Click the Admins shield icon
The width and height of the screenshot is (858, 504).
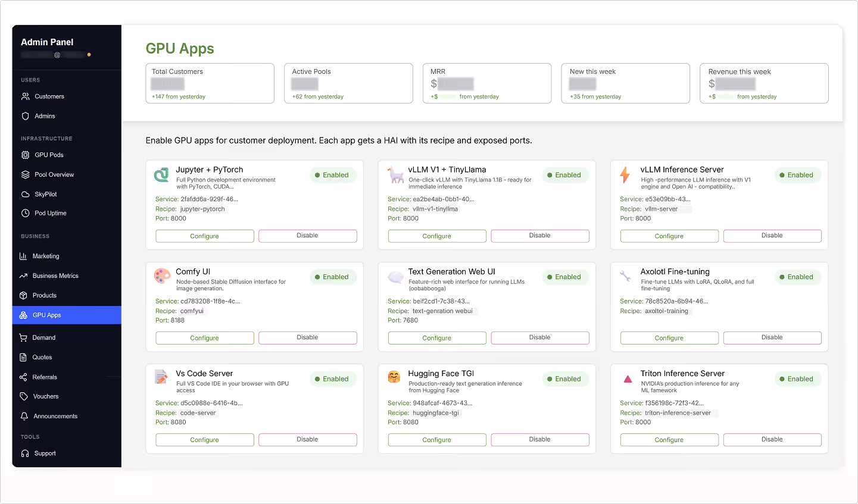25,116
